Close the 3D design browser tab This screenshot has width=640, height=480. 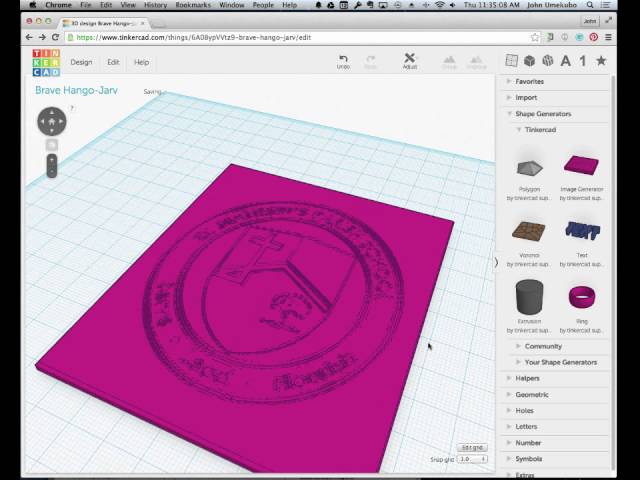click(x=143, y=24)
